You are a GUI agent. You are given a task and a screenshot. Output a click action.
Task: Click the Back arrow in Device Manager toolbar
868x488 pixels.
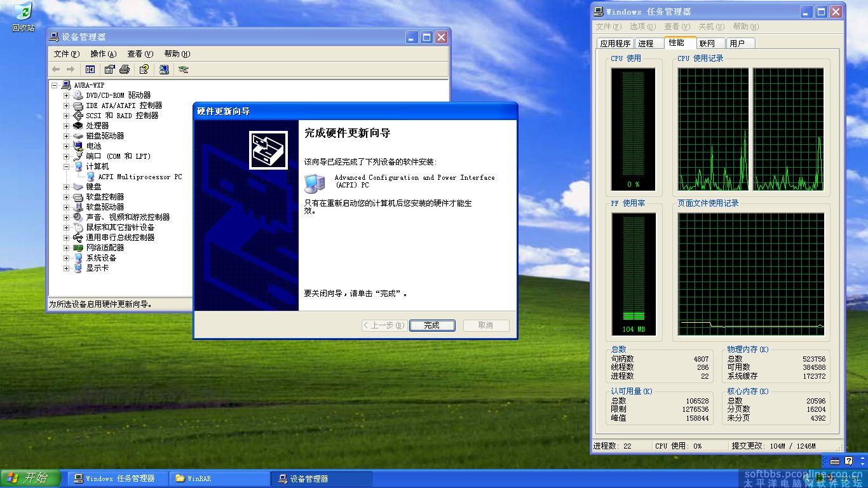coord(56,69)
